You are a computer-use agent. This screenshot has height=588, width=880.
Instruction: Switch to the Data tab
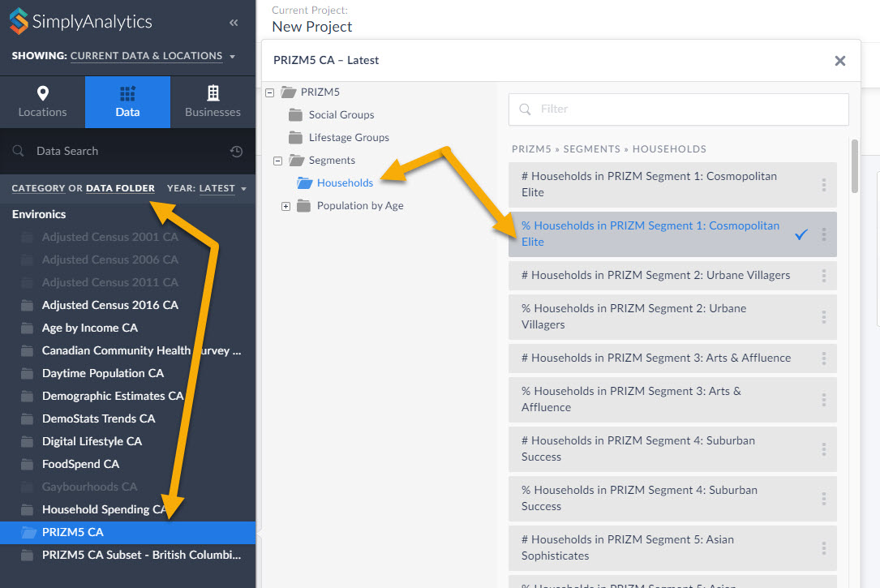128,102
